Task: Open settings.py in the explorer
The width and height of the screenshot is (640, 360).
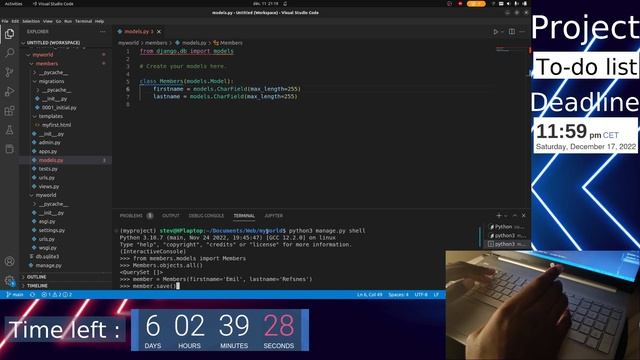Action: coord(52,230)
